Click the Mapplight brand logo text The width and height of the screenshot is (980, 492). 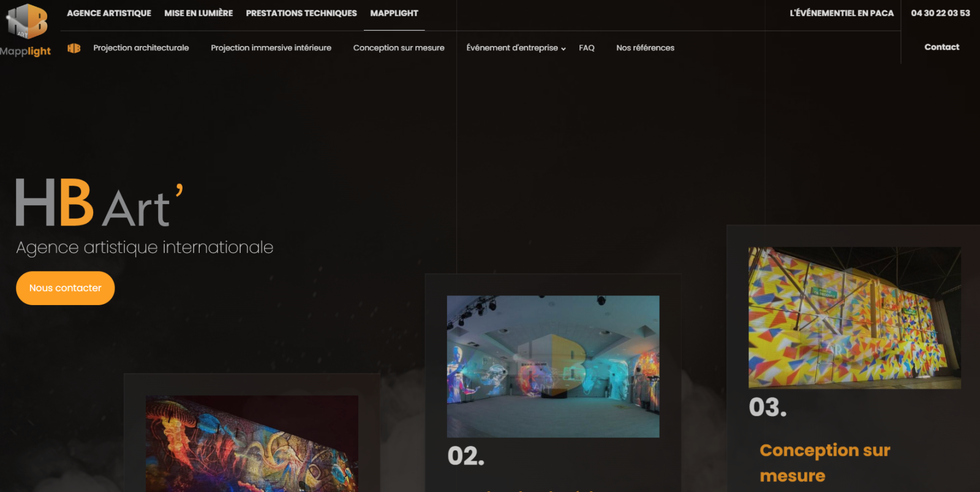[25, 51]
